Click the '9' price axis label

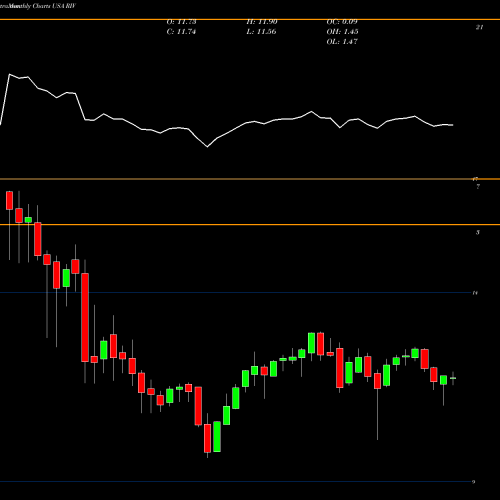click(474, 482)
